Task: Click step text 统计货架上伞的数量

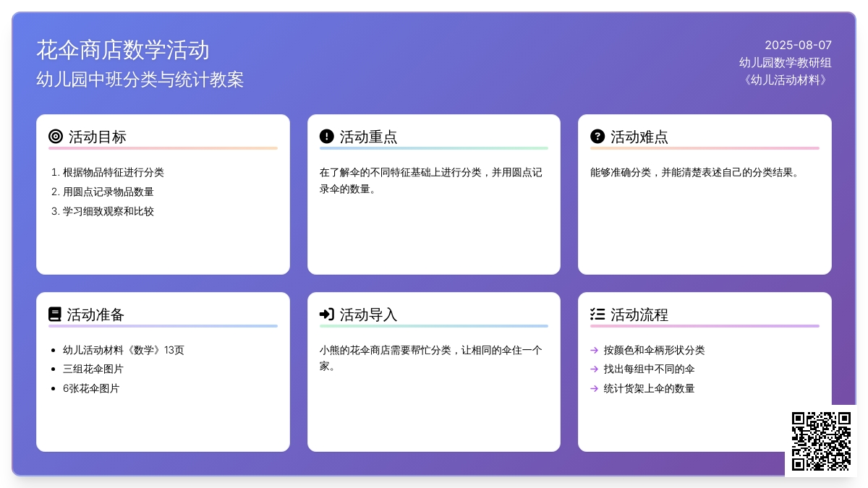Action: pos(650,388)
